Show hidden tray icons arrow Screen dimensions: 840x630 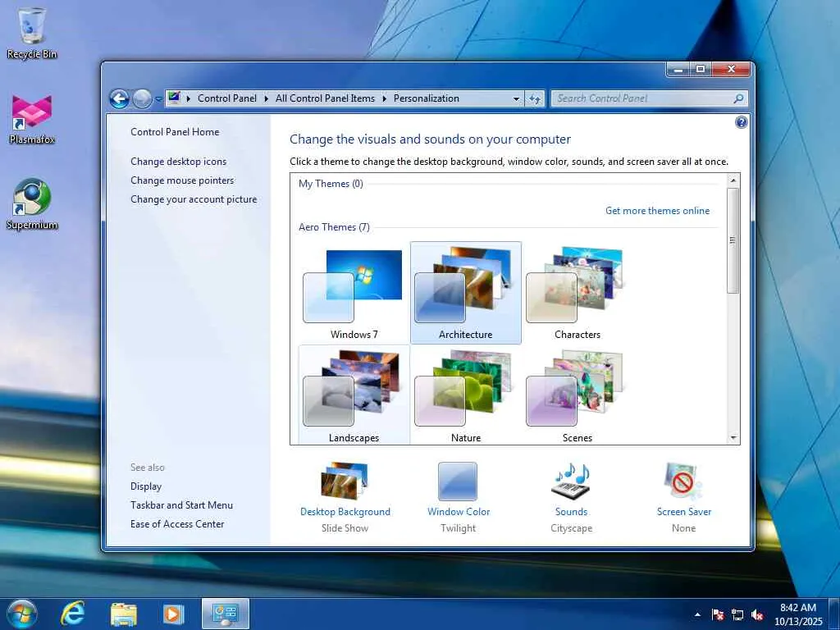697,614
